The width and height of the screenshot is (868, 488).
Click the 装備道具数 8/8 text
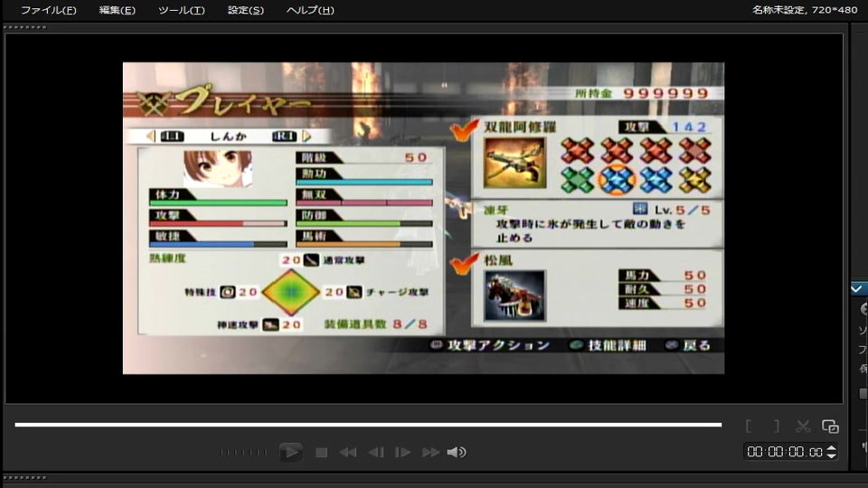[376, 324]
